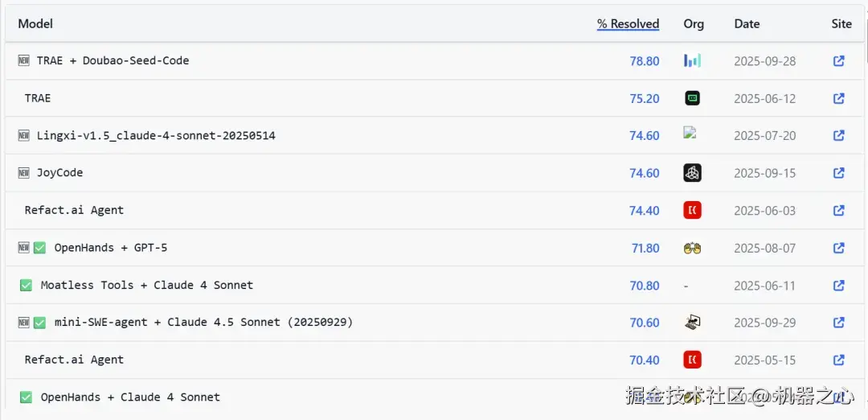Open the Moatless Tools + Claude 4 Sonnet site link
Viewport: 868px width, 420px height.
[838, 286]
